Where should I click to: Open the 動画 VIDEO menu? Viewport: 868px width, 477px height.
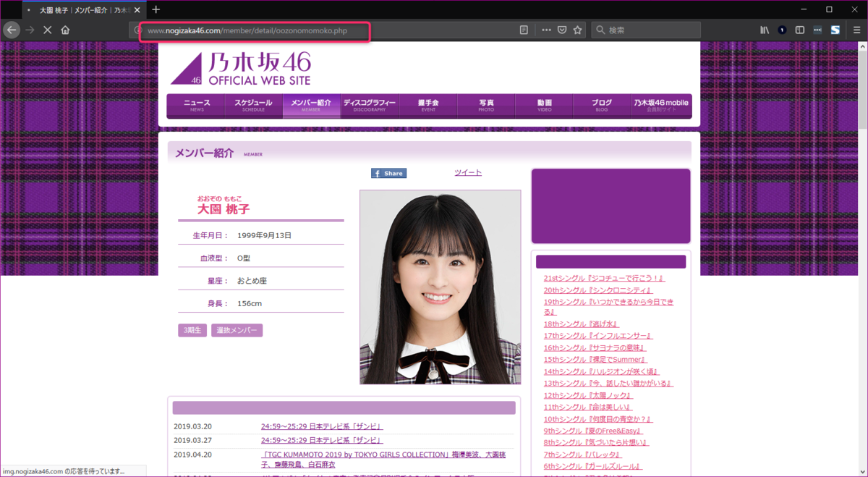tap(544, 106)
